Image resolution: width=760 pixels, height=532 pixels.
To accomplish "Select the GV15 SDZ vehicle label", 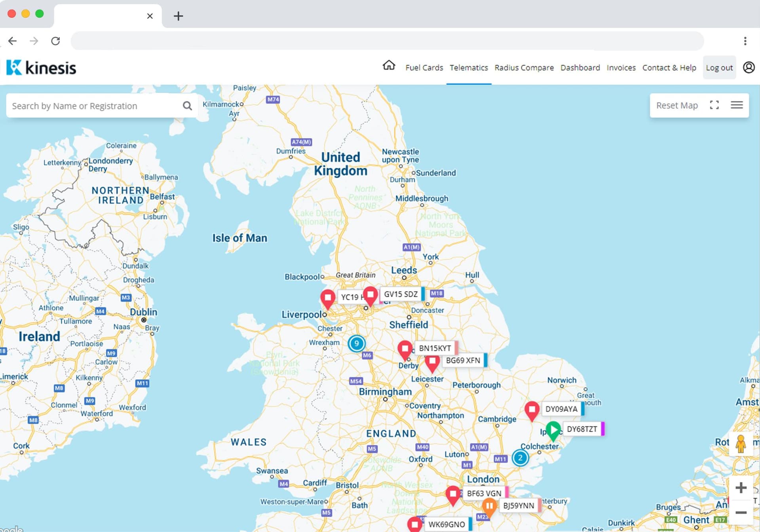I will coord(401,294).
